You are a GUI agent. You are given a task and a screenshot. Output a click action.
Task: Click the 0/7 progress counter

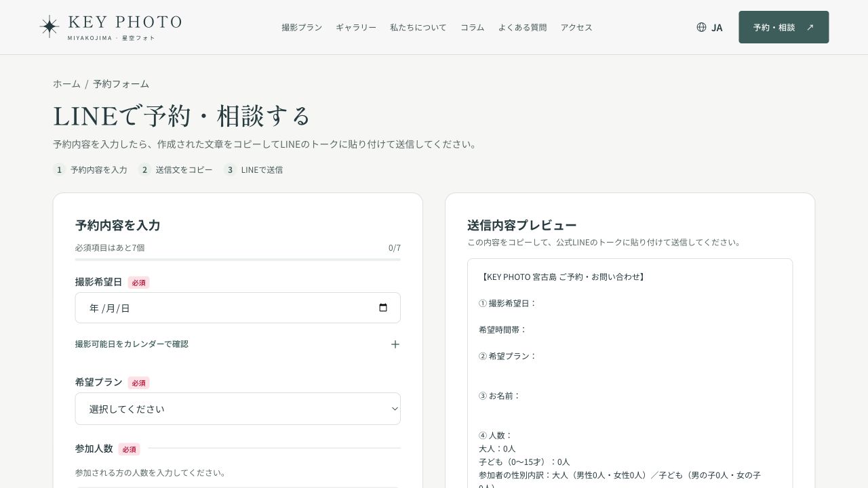coord(395,247)
